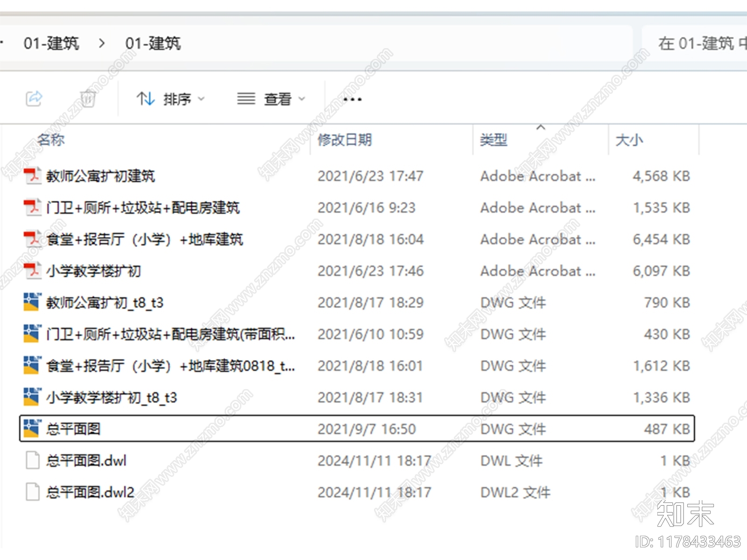Viewport: 747px width, 560px height.
Task: Click file icon of 总平面图.dwl2
Action: [32, 492]
